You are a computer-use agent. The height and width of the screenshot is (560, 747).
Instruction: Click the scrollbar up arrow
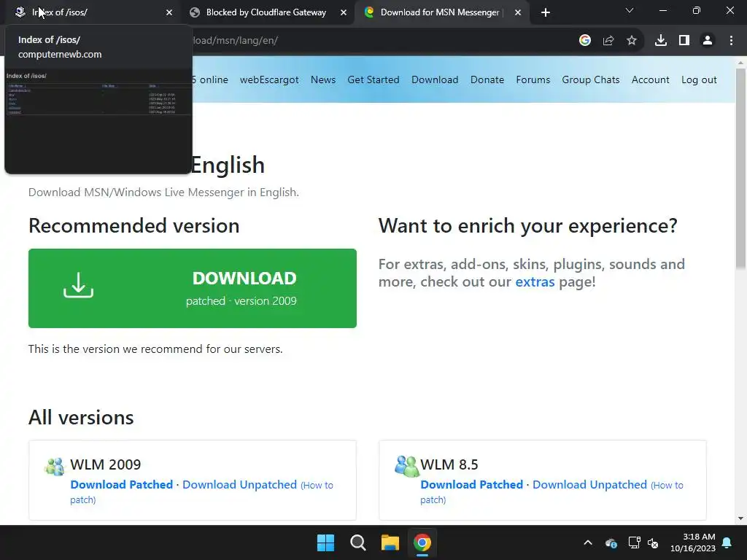[741, 63]
